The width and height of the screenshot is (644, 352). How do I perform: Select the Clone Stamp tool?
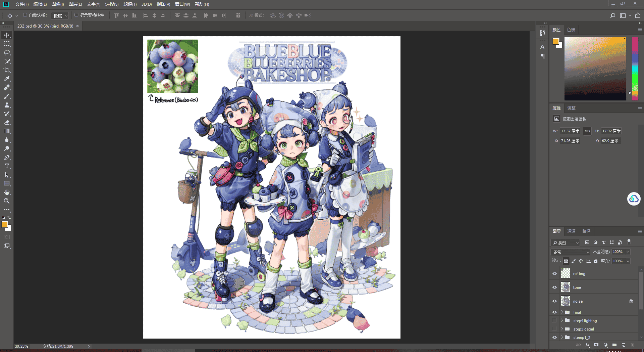coord(7,105)
